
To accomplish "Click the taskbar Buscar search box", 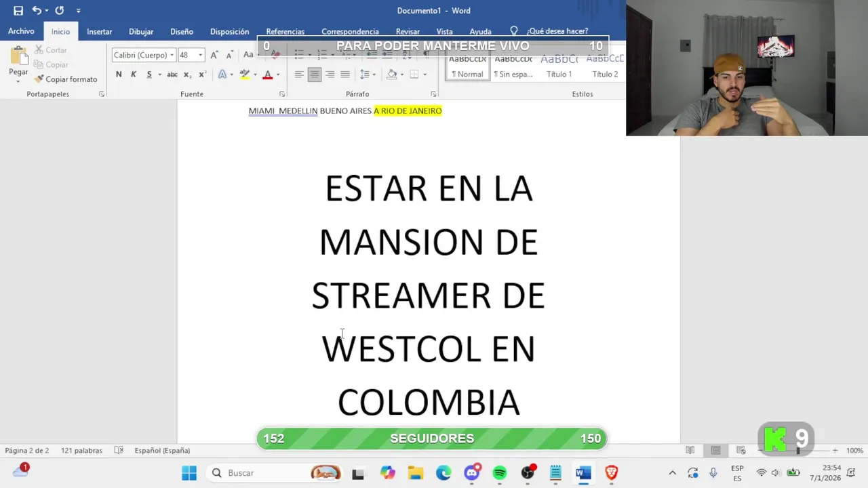I will point(275,473).
